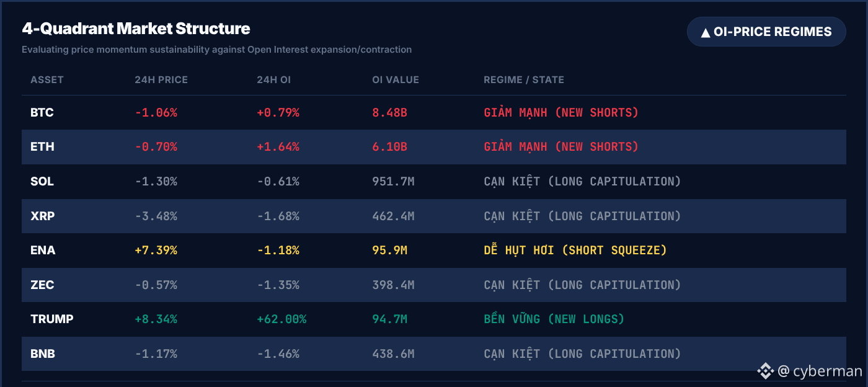This screenshot has height=387, width=868.
Task: Click the XRP asset name
Action: (42, 216)
